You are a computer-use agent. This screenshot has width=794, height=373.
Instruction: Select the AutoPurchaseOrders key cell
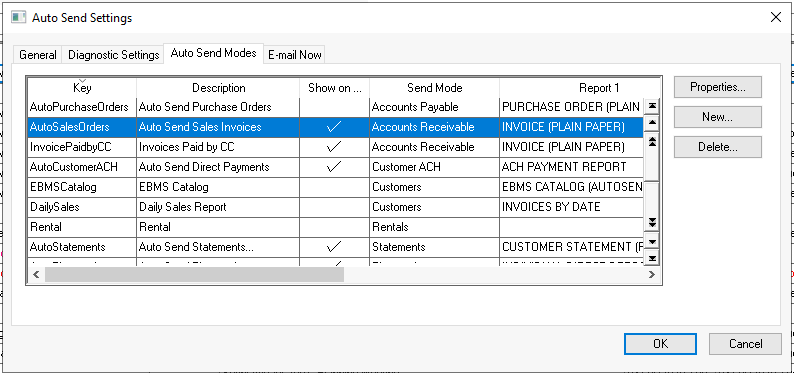[82, 107]
